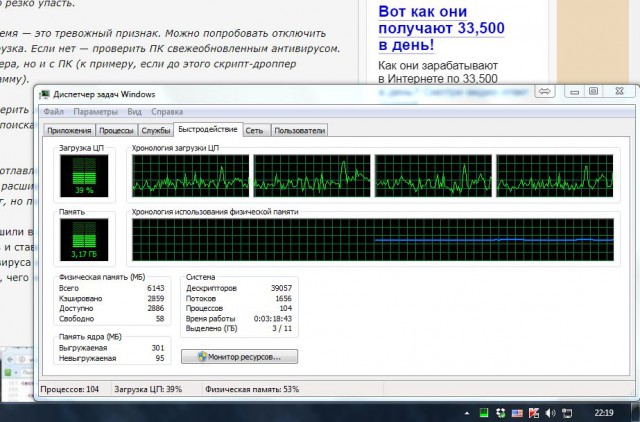Click the 'Физическая память (МБ)' group label

tap(102, 277)
